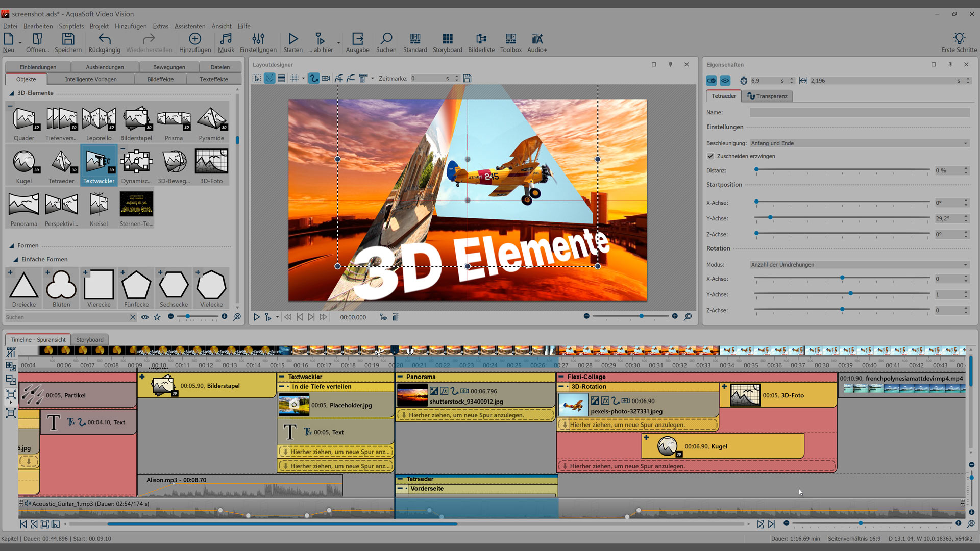Click the Zeitmarke input field
Viewport: 980px width, 551px height.
pos(428,79)
